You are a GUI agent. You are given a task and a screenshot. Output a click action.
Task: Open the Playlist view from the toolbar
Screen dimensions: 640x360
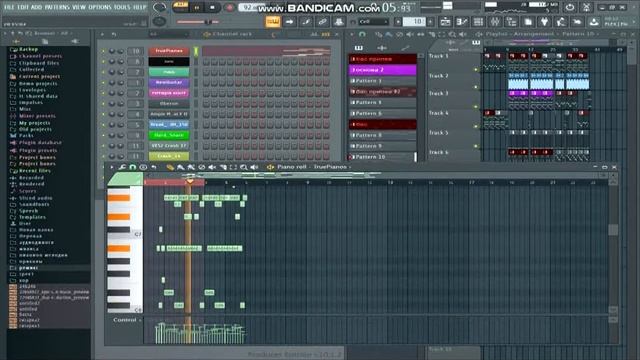pyautogui.click(x=446, y=22)
